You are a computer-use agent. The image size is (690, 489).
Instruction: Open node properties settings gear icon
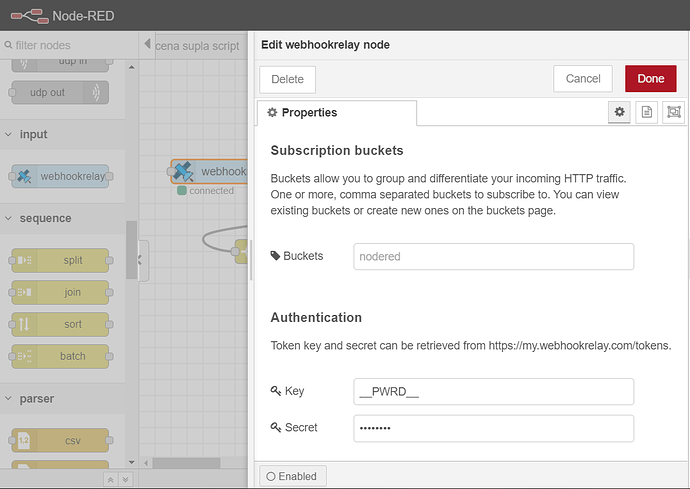click(620, 113)
